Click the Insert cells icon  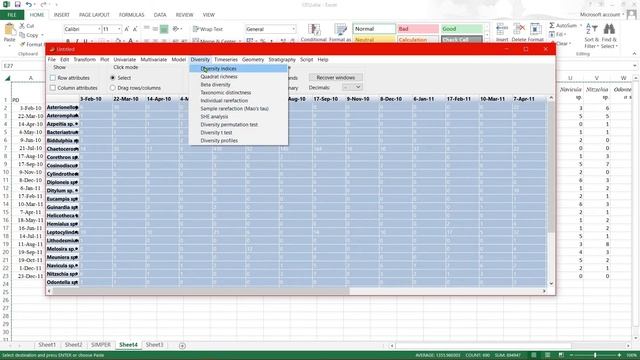(502, 29)
